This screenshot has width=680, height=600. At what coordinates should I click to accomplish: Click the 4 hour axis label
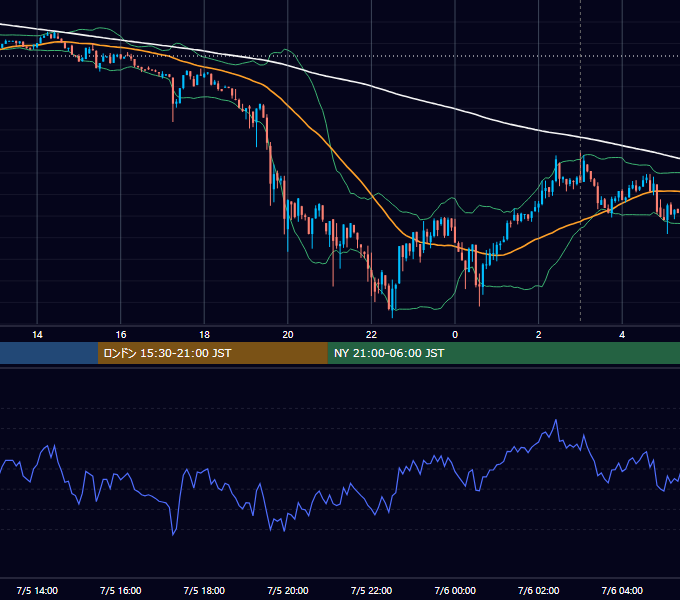(x=622, y=335)
